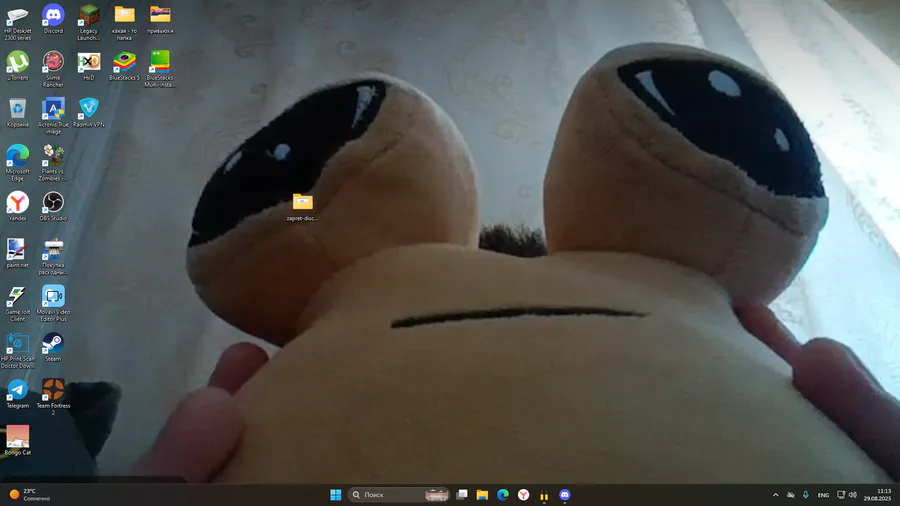The image size is (900, 506).
Task: Open the Discord desktop shortcut
Action: [53, 19]
